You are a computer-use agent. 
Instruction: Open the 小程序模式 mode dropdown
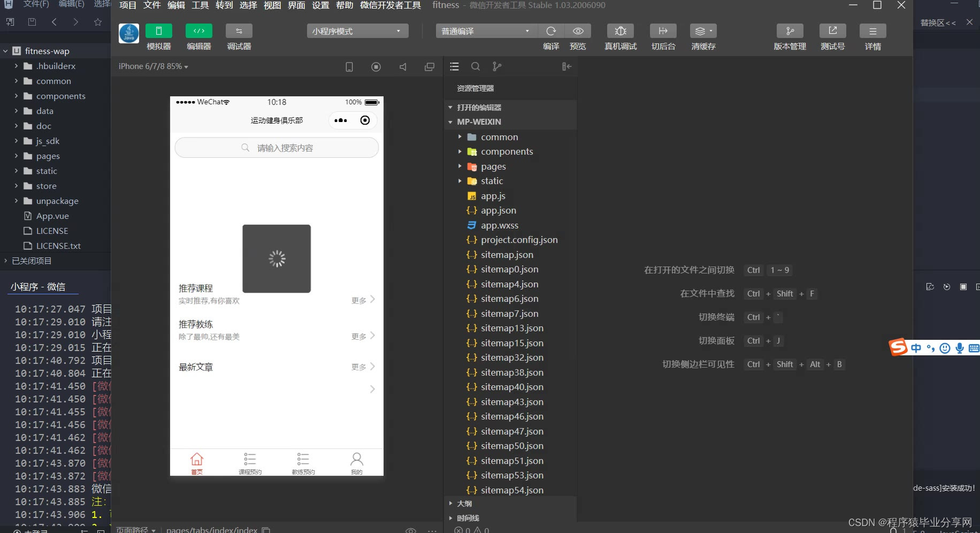click(357, 31)
